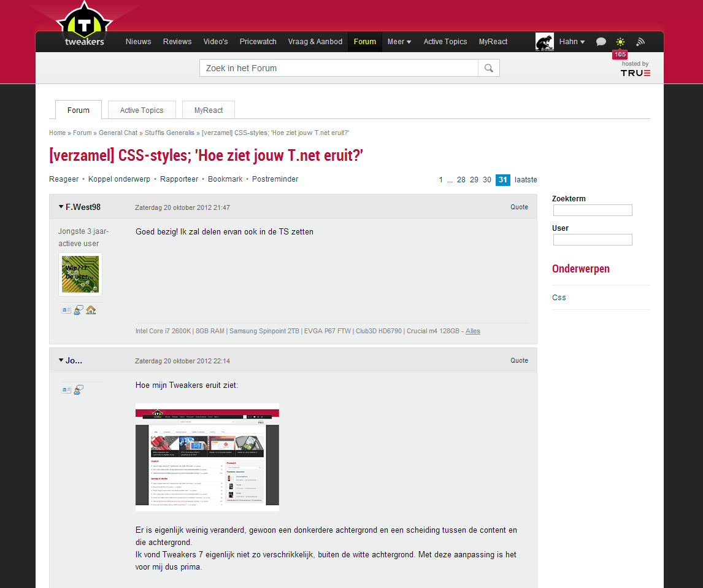Send message to Jo... icon

coord(79,390)
